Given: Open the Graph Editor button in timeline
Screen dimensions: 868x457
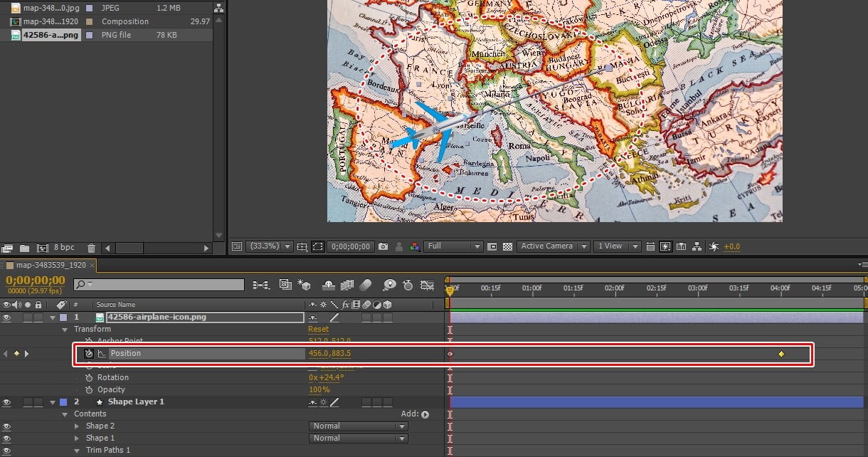Looking at the screenshot, I should (x=427, y=285).
